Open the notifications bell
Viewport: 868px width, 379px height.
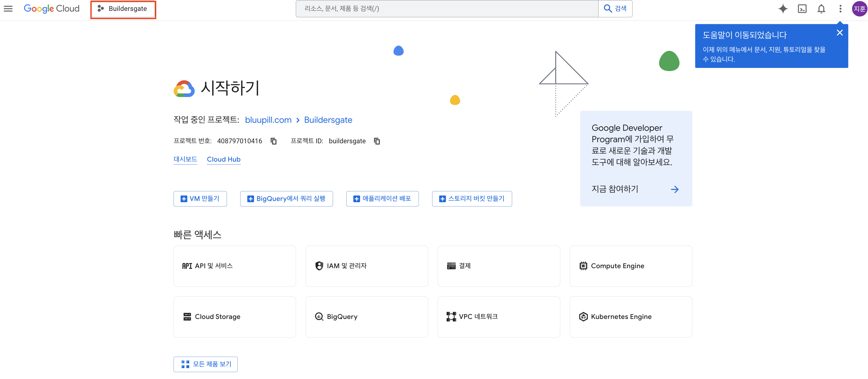point(821,9)
